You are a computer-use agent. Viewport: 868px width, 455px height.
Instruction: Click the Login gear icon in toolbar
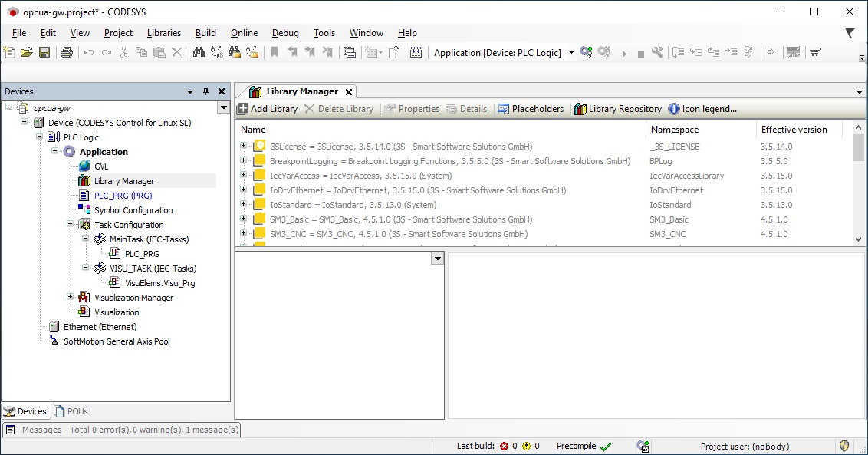586,53
